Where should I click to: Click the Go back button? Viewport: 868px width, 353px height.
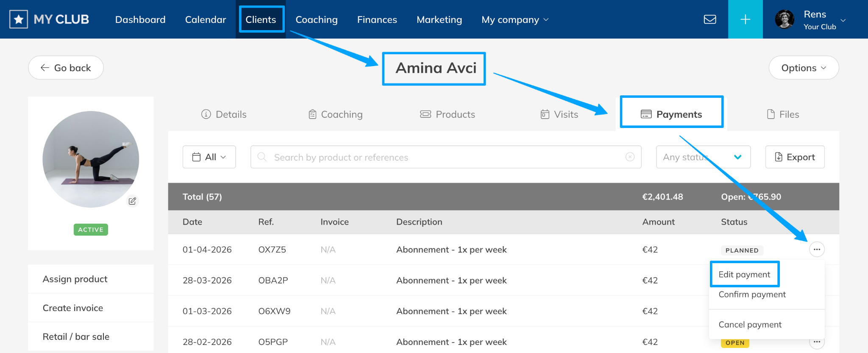coord(66,68)
